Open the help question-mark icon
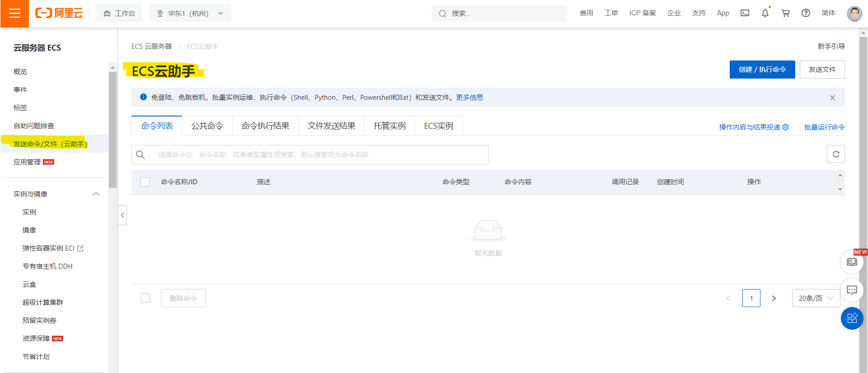The image size is (868, 373). [806, 13]
